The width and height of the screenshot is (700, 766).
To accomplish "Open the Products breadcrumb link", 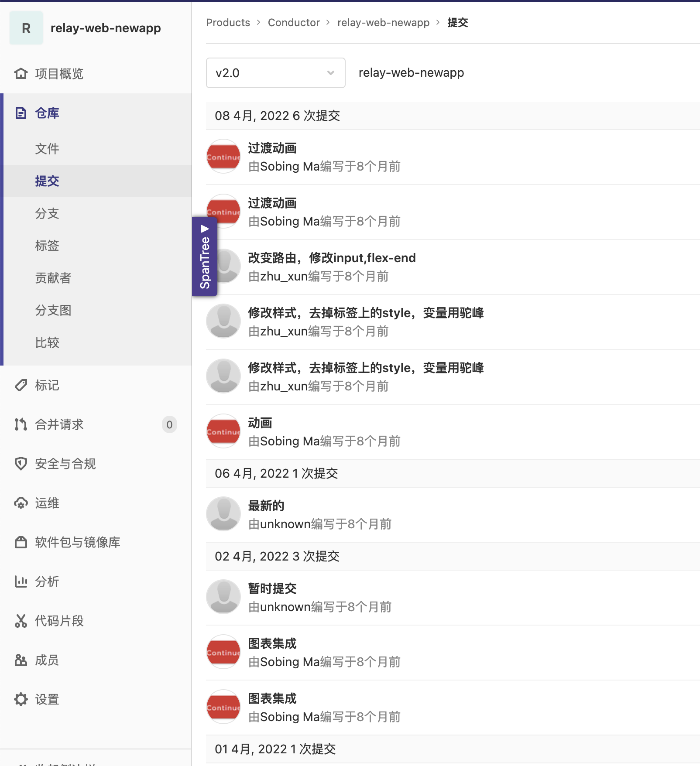I will pyautogui.click(x=228, y=23).
